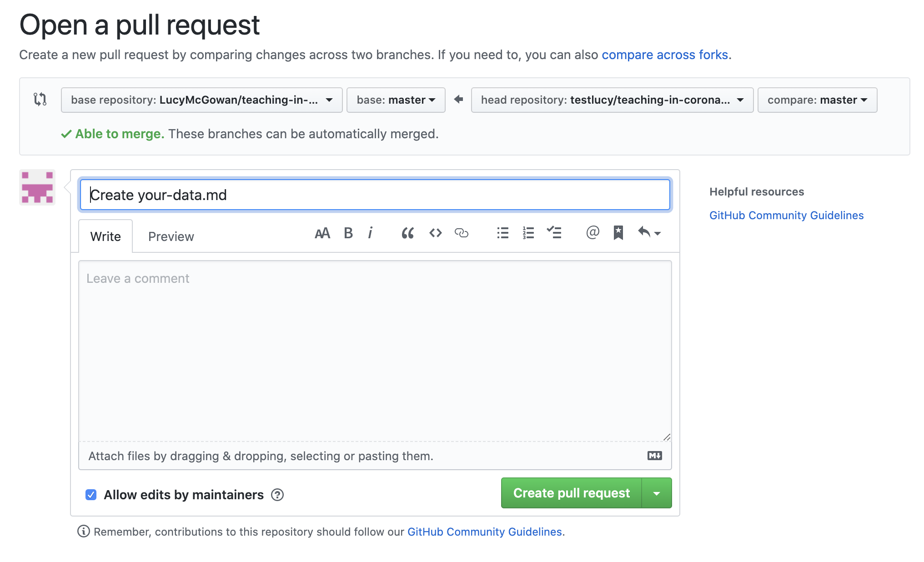Viewport: 924px width, 562px height.
Task: Open the compare: master branch dropdown
Action: 817,100
